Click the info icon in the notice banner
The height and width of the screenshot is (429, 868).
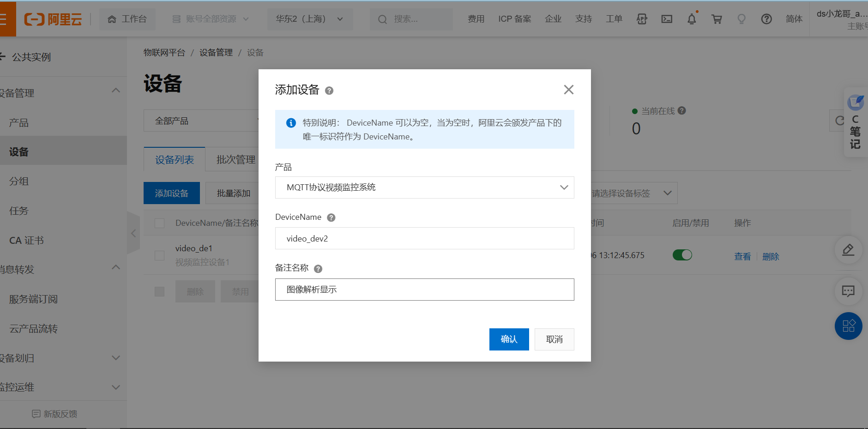tap(291, 123)
